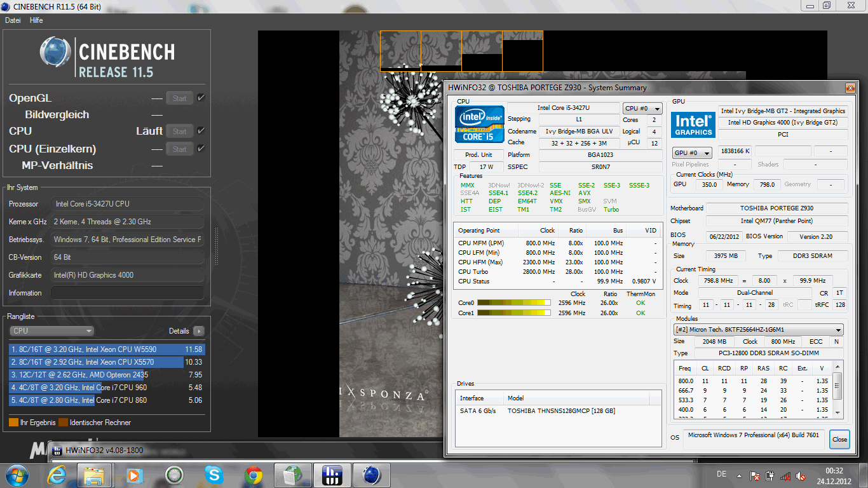Open Google Chrome in the taskbar
Screen dimensions: 868x488
click(254, 475)
